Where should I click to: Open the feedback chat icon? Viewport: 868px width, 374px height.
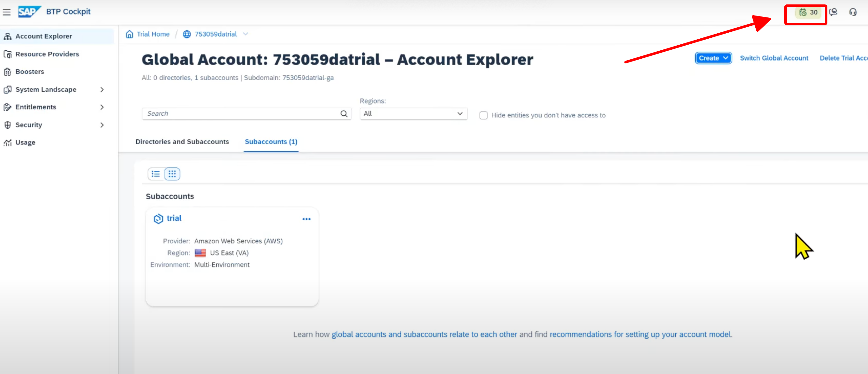click(833, 12)
